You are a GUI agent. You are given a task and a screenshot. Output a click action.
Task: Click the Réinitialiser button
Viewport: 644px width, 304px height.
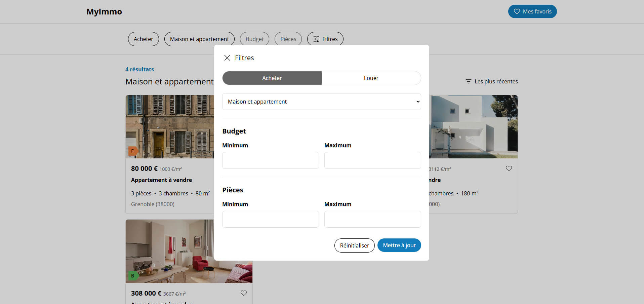[x=354, y=245]
